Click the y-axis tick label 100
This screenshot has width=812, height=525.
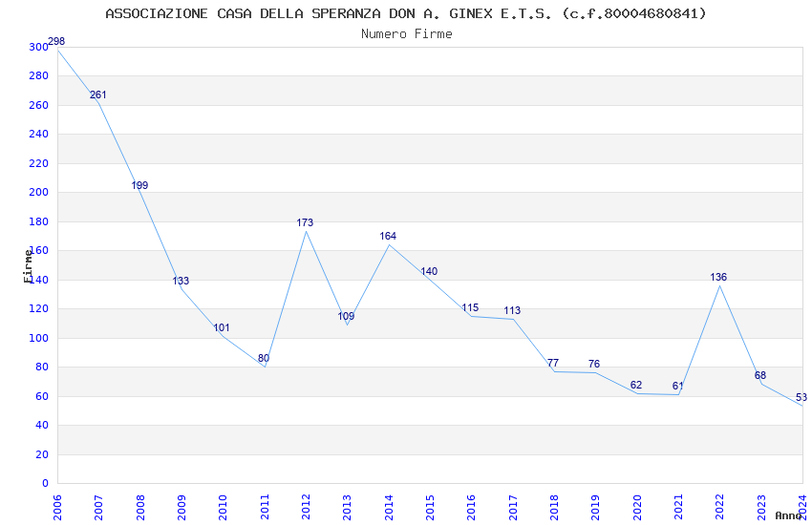(38, 338)
